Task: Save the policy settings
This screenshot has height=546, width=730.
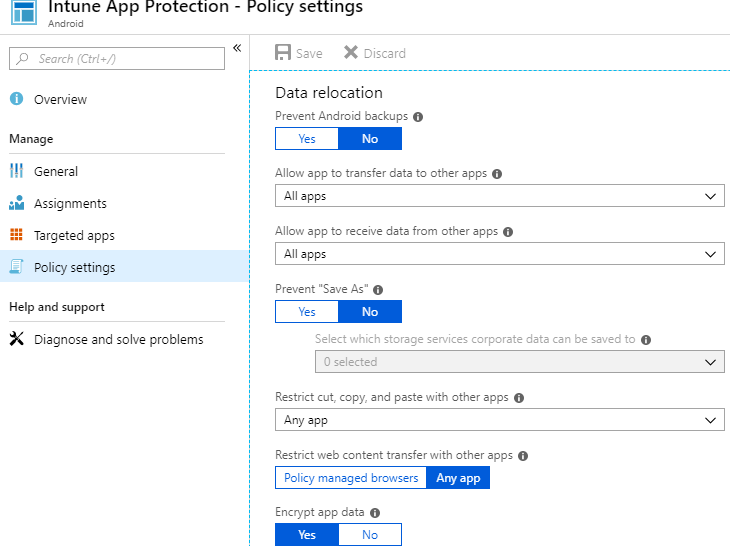Action: [299, 53]
